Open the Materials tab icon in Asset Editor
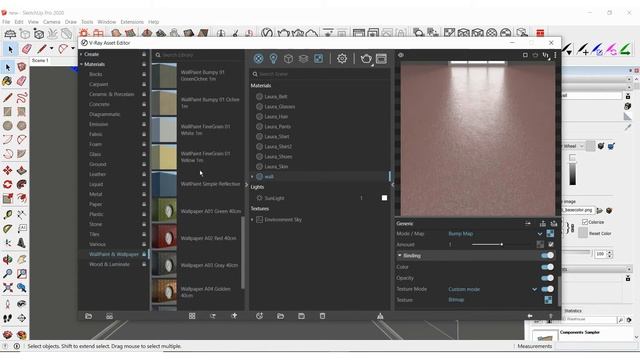 258,59
